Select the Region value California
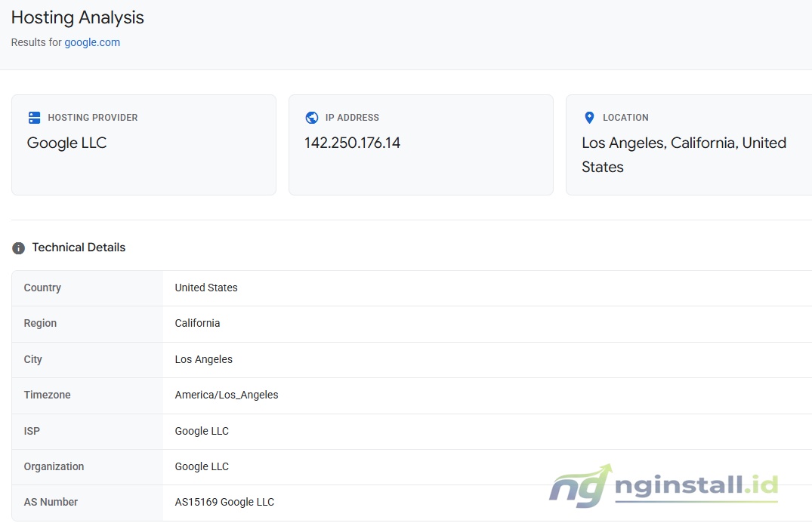Screen dimensions: 812x523 pos(197,323)
